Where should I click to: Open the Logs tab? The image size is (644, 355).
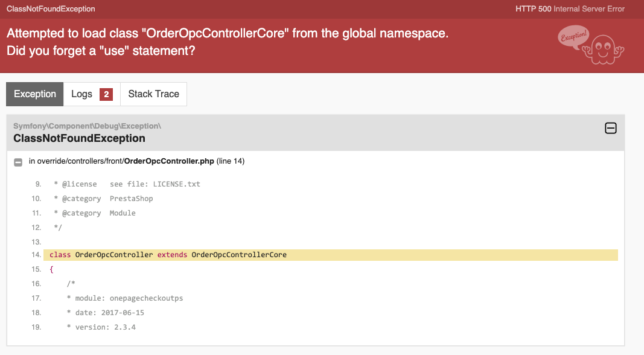click(x=92, y=94)
